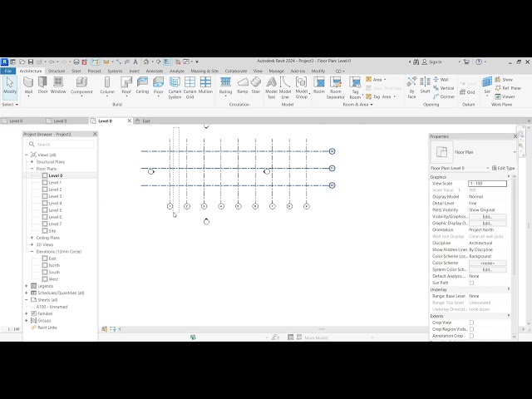The width and height of the screenshot is (532, 399).
Task: Click the Default 3D View house icon
Action: (146, 62)
